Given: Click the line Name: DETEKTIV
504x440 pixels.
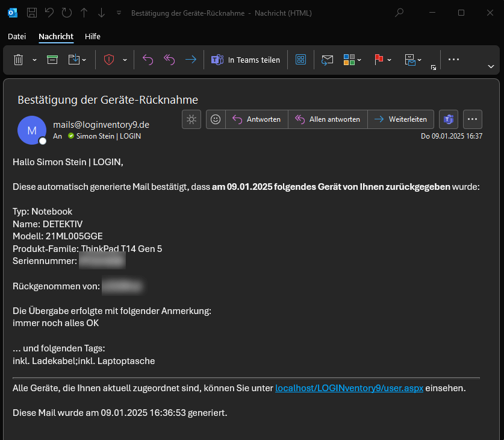Looking at the screenshot, I should (x=48, y=224).
